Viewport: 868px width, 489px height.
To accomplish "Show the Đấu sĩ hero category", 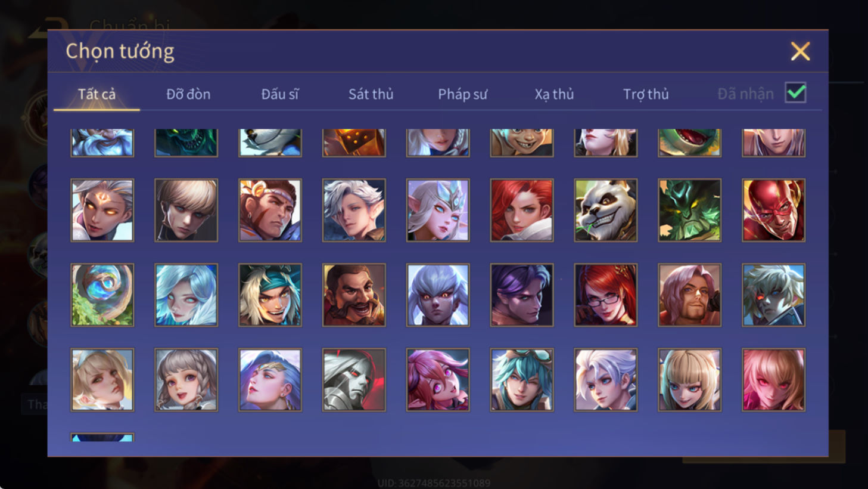I will (279, 94).
